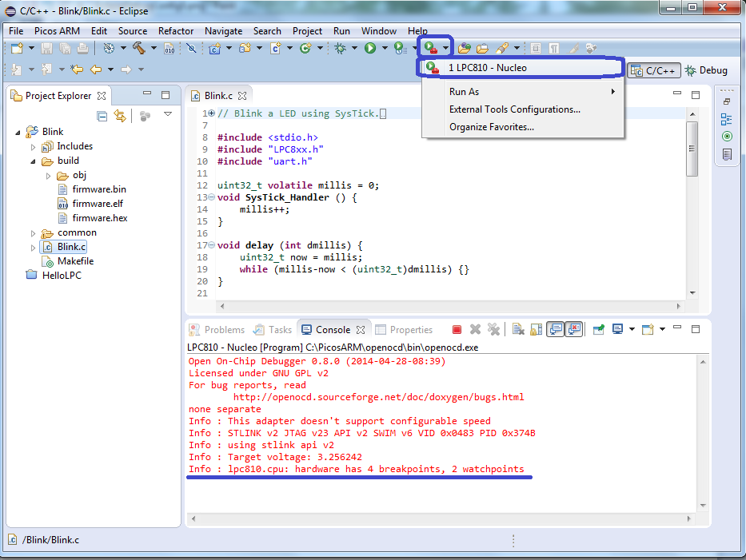
Task: Click the New Class green icon
Action: [x=305, y=48]
